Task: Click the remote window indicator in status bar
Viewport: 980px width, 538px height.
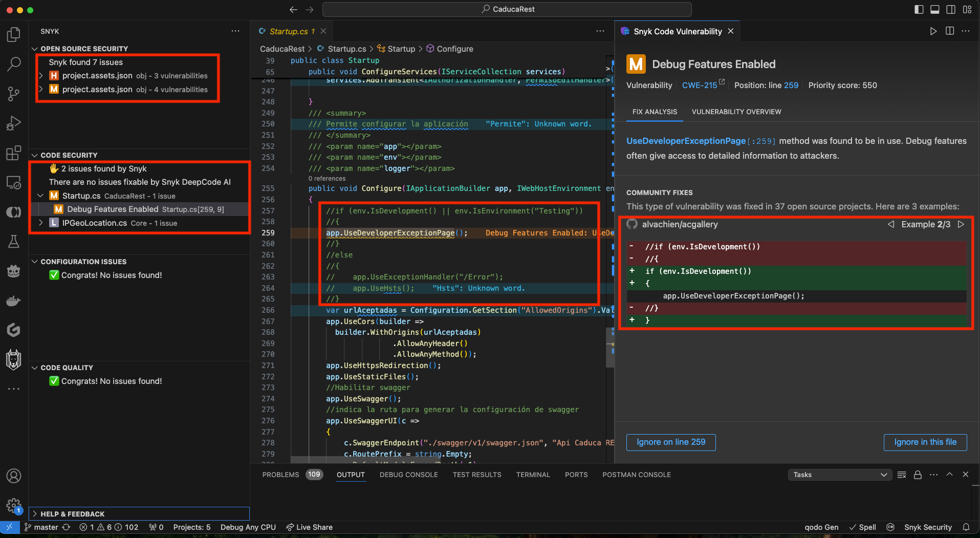Action: pyautogui.click(x=9, y=527)
